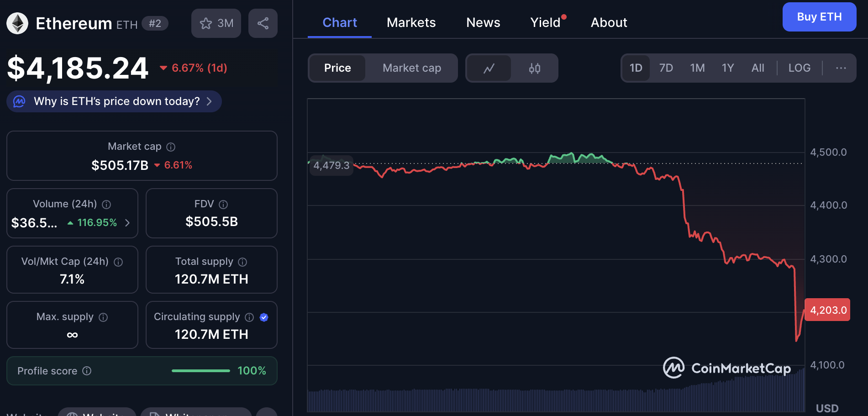Expand the Volume (24h) details chevron

127,223
